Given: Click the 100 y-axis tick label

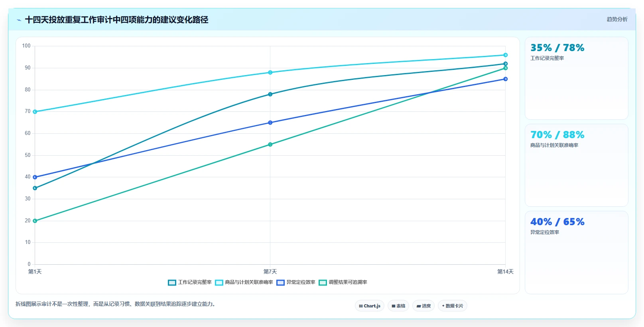Looking at the screenshot, I should coord(26,46).
